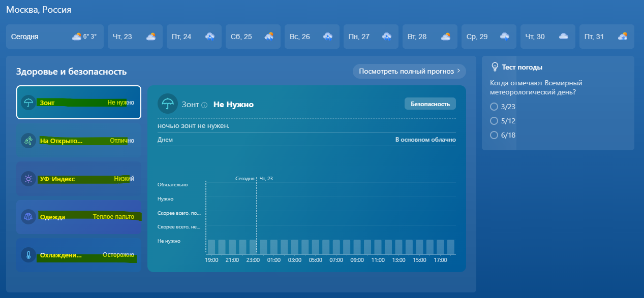Click the thermometer icon for Охлаждение
The image size is (644, 298).
point(28,255)
